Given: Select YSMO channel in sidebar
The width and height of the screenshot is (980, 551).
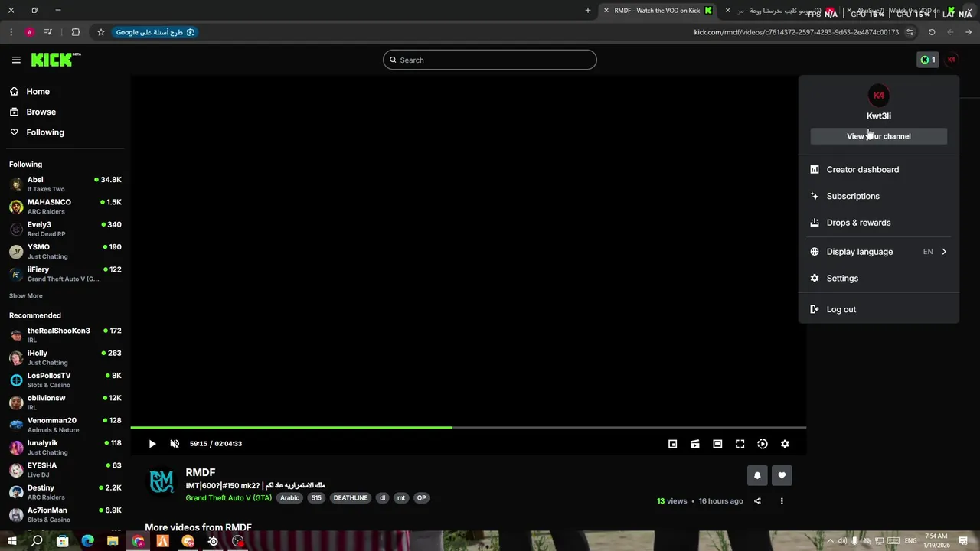Looking at the screenshot, I should (65, 251).
